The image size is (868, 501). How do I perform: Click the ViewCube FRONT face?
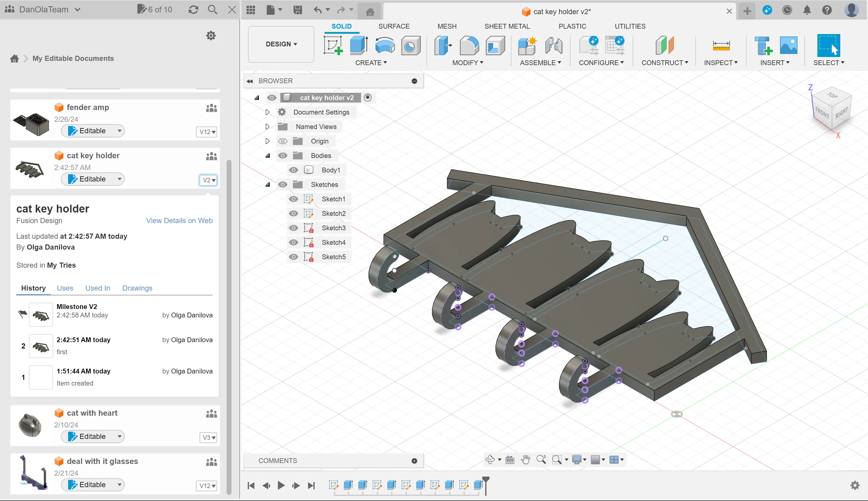[822, 112]
